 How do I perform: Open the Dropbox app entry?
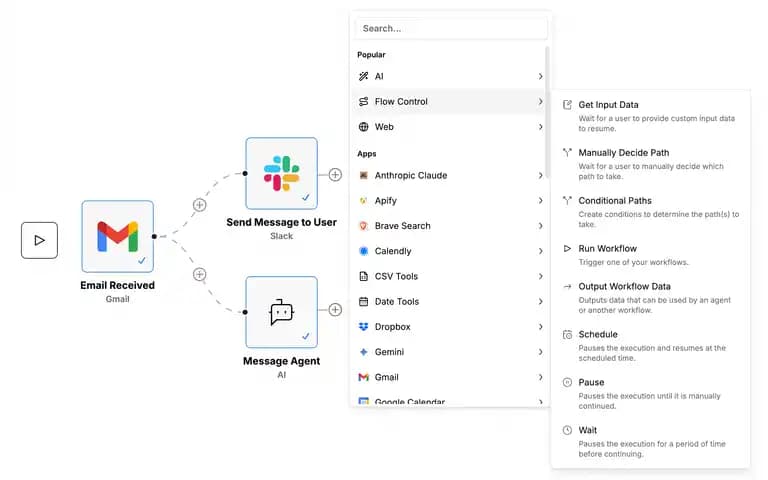coord(450,327)
